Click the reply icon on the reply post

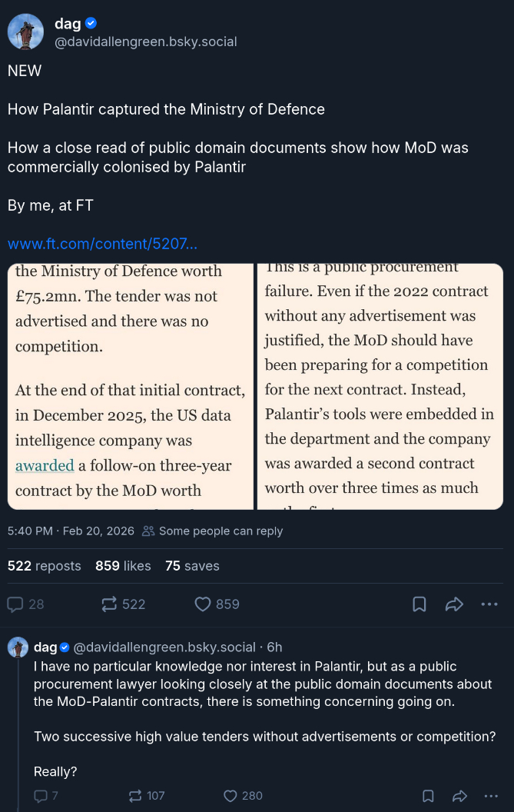(41, 796)
